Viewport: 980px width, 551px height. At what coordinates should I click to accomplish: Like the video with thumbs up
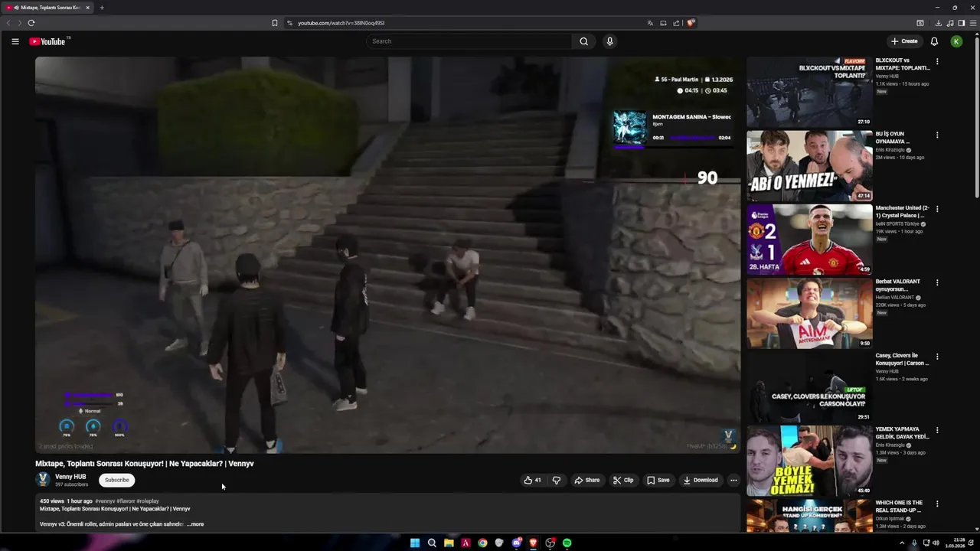(x=532, y=480)
